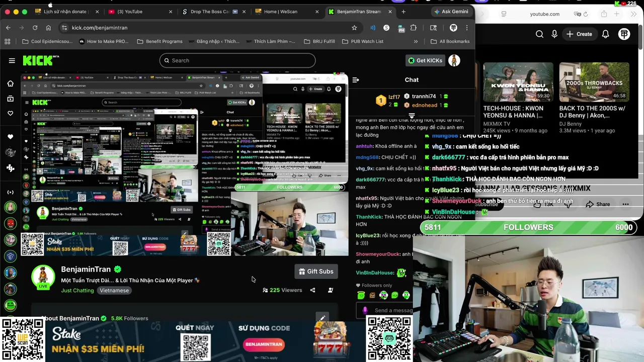Image resolution: width=644 pixels, height=362 pixels.
Task: Click the Safari youtube.com address bar
Action: (x=545, y=14)
